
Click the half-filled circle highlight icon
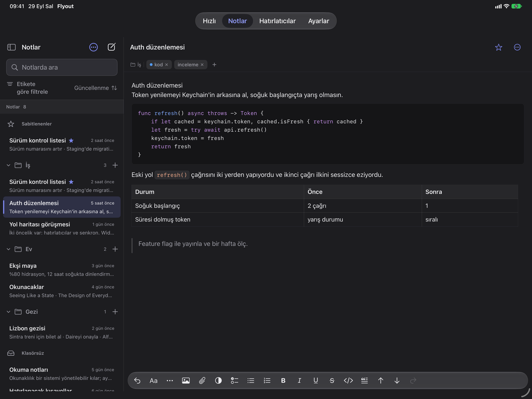pos(218,381)
